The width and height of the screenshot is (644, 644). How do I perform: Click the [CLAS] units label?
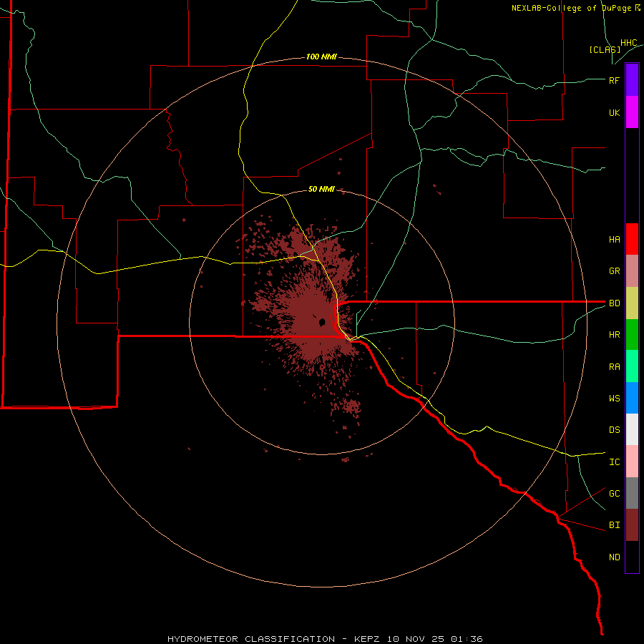605,50
